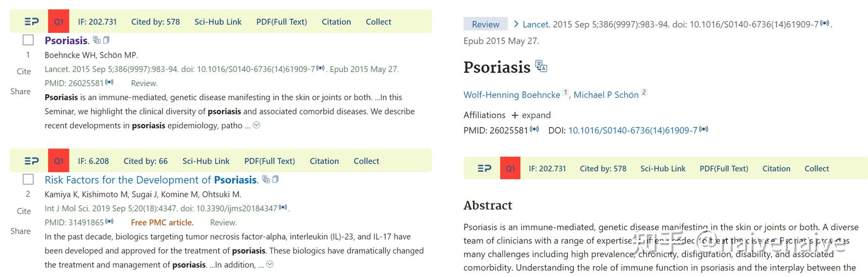The width and height of the screenshot is (868, 277).
Task: Open the Lancet journal link in the breadcrumb
Action: [x=535, y=24]
